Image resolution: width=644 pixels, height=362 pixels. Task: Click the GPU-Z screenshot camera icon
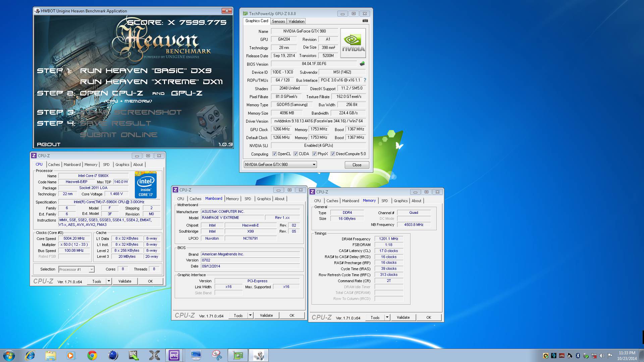[365, 21]
